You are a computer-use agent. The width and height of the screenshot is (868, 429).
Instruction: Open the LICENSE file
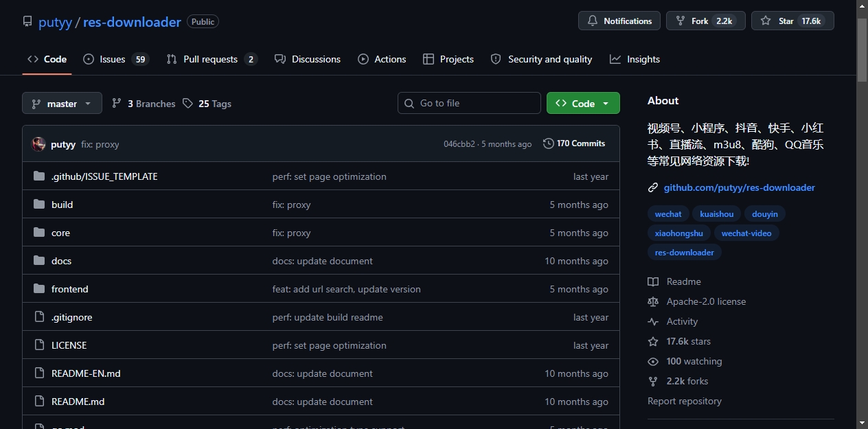point(69,345)
